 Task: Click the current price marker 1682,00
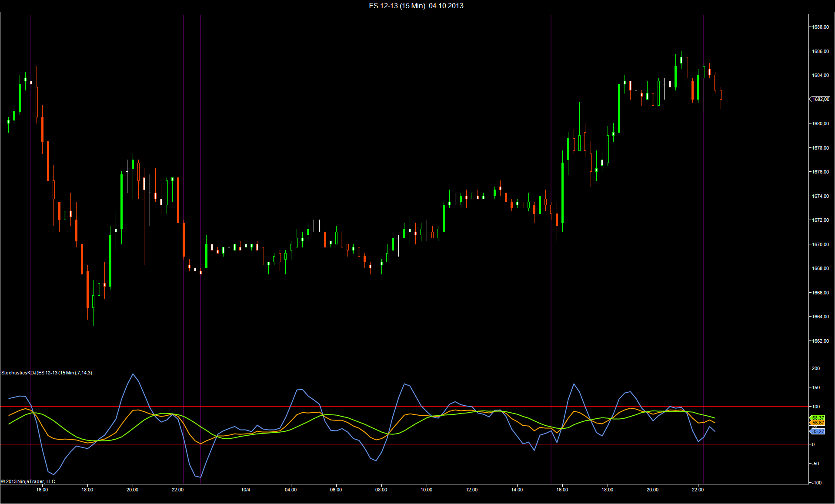(x=820, y=99)
